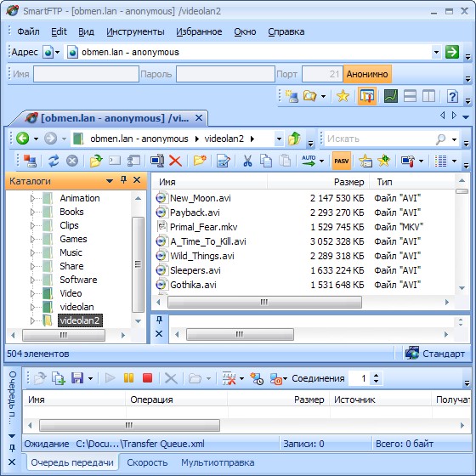Viewport: 476px width, 476px height.
Task: Open the Инструменты menu
Action: click(x=135, y=31)
